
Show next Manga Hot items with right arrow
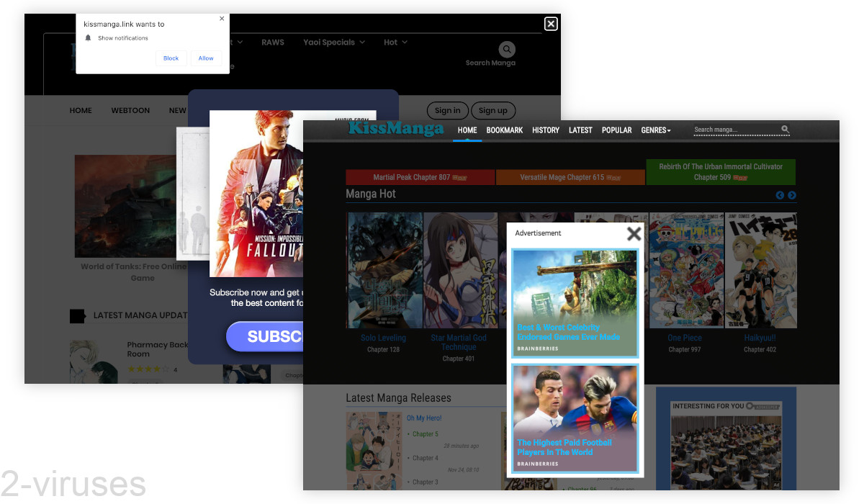(x=792, y=195)
